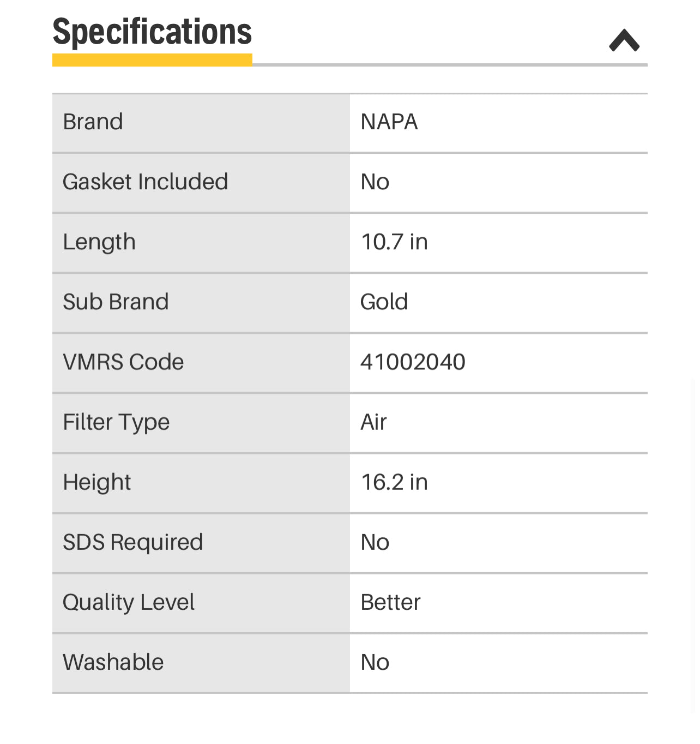Select the 41002040 code value
The image size is (700, 744).
coord(413,362)
